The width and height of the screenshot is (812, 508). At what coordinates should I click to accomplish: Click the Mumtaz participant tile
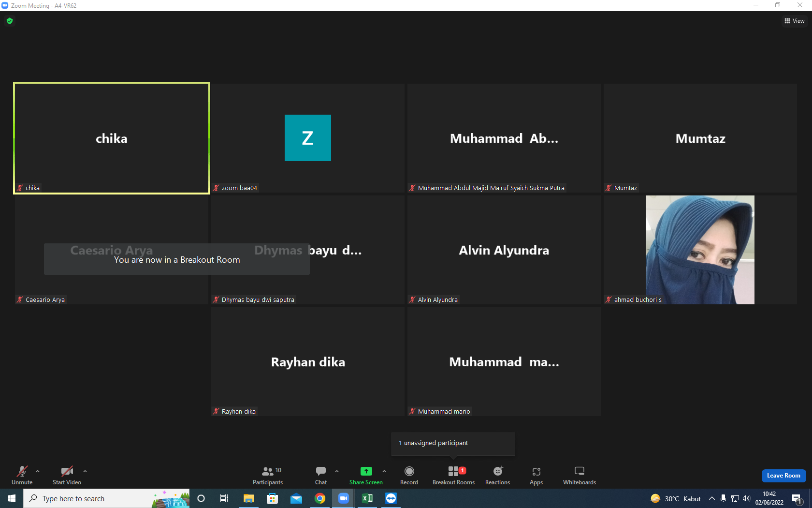click(700, 138)
